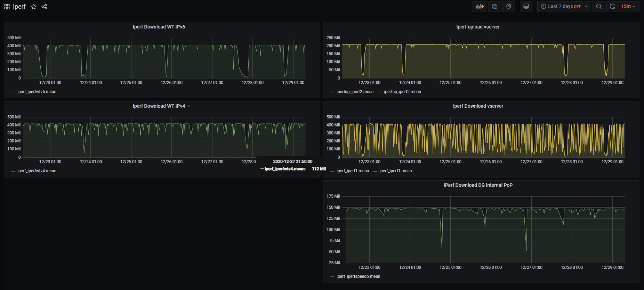This screenshot has height=290, width=644.
Task: Expand the 15m refresh interval dropdown
Action: click(629, 6)
